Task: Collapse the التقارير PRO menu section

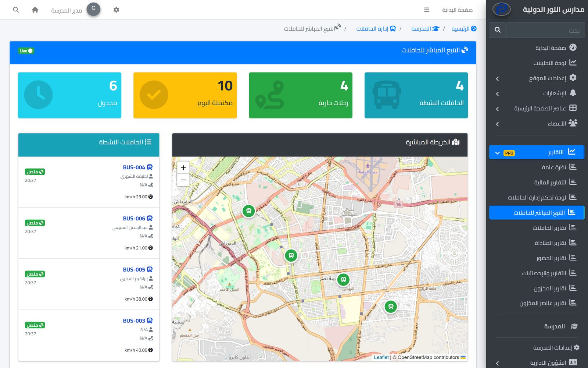Action: click(x=537, y=152)
